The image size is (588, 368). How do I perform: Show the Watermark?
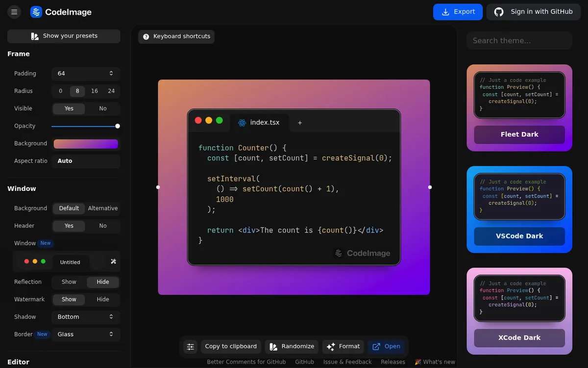tap(69, 299)
